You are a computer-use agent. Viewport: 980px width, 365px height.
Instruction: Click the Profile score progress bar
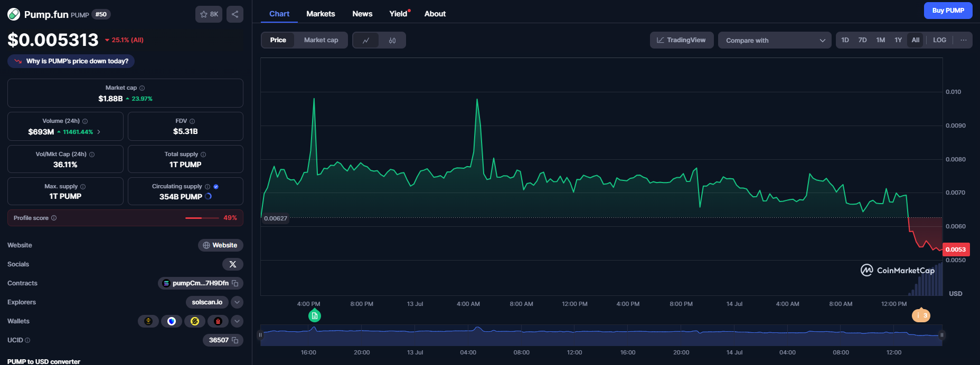click(x=202, y=218)
